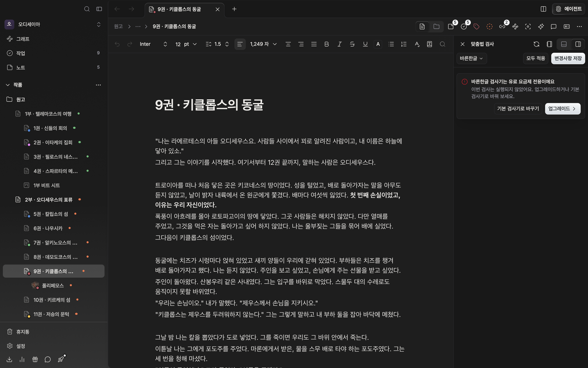Redo the last edit
This screenshot has height=368, width=588.
[x=130, y=44]
